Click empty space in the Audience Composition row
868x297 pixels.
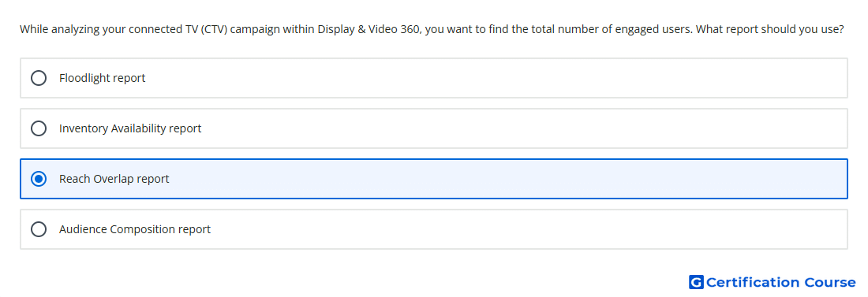[x=470, y=229]
